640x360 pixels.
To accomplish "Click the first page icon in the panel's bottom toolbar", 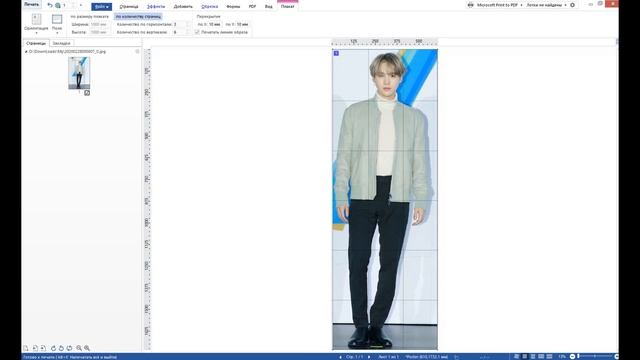I will point(26,348).
